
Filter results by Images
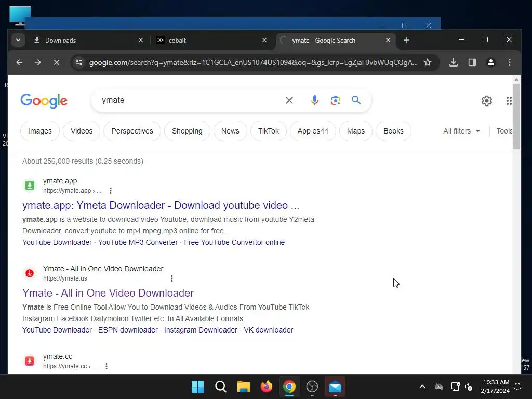pos(40,131)
